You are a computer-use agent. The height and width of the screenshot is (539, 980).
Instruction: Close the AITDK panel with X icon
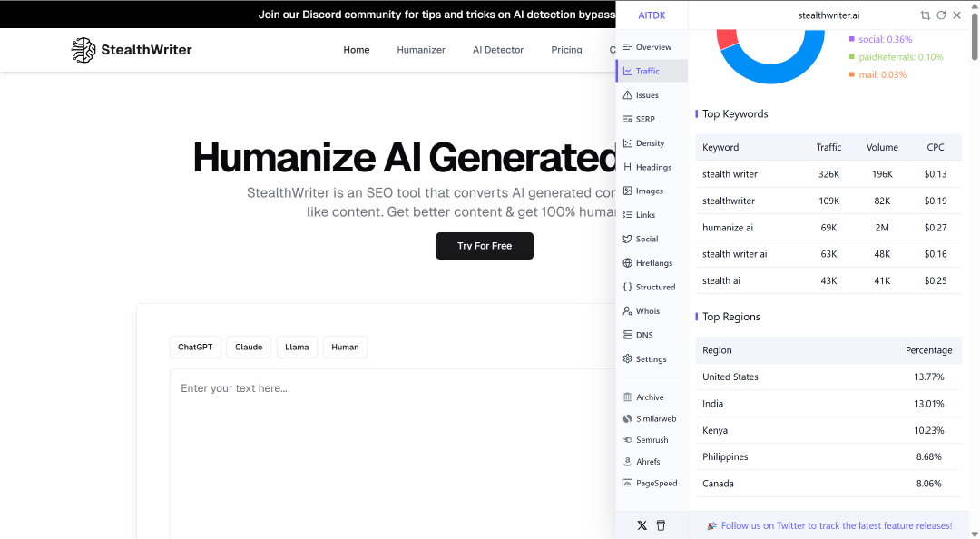tap(957, 15)
